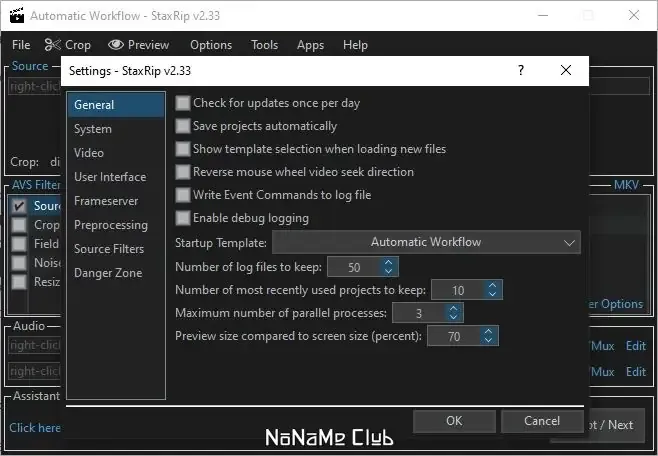
Task: Click the parallel processes field showing 3
Action: (419, 313)
